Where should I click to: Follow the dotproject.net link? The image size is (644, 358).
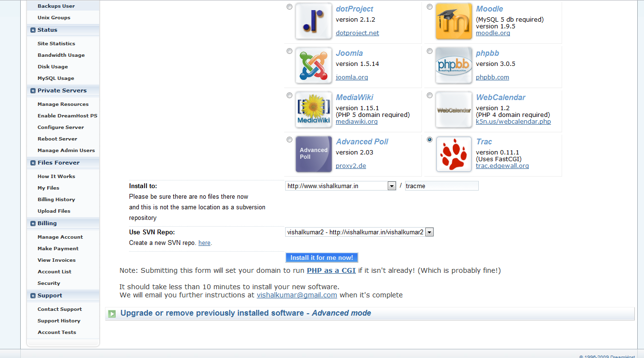357,33
